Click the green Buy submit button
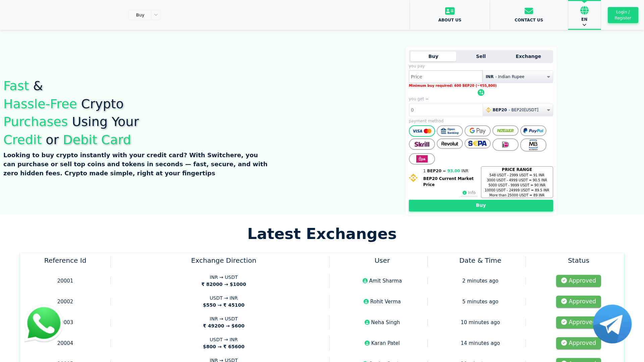Viewport: 644px width, 362px height. tap(481, 205)
